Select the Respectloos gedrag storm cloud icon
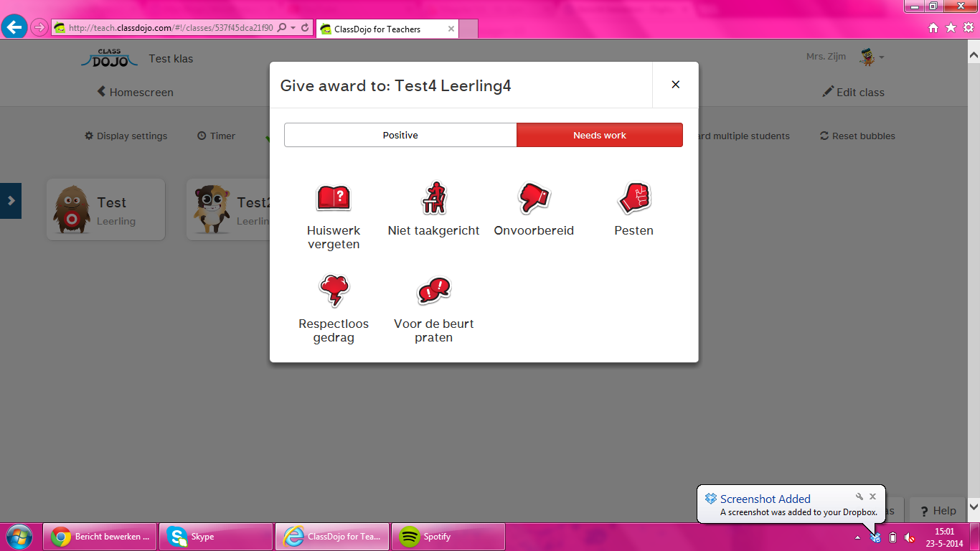Screen dimensions: 980x551 334,291
